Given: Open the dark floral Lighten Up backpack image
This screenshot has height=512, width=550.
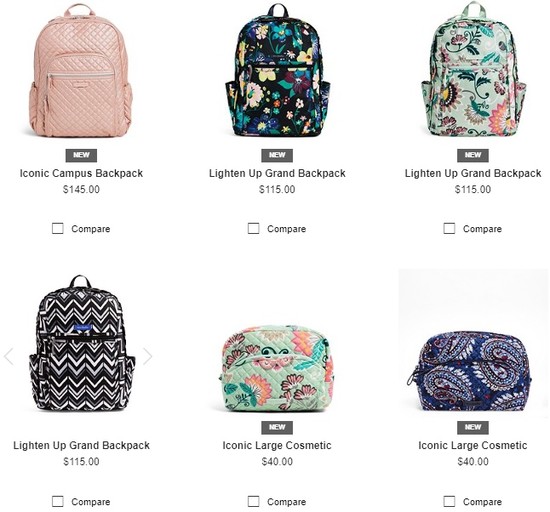Looking at the screenshot, I should (277, 70).
